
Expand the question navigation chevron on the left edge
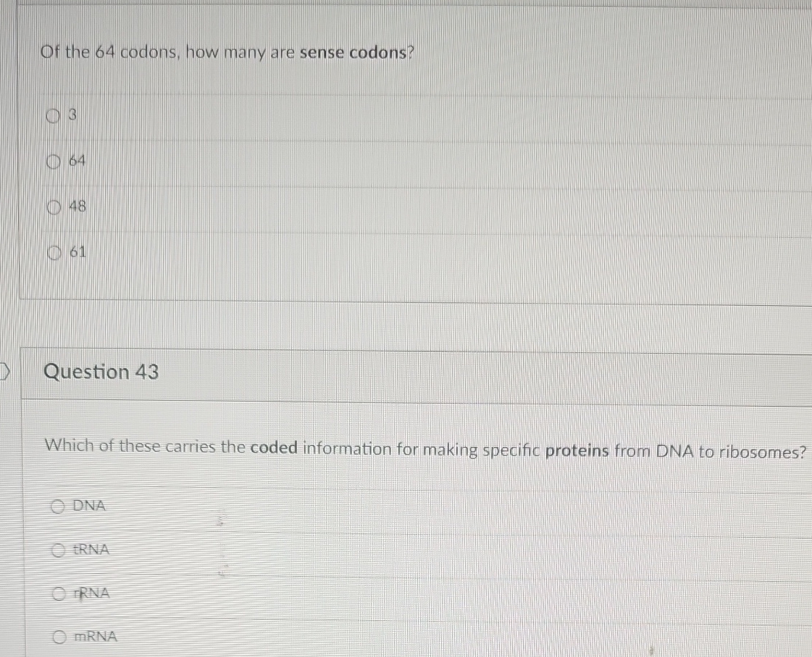[x=3, y=372]
